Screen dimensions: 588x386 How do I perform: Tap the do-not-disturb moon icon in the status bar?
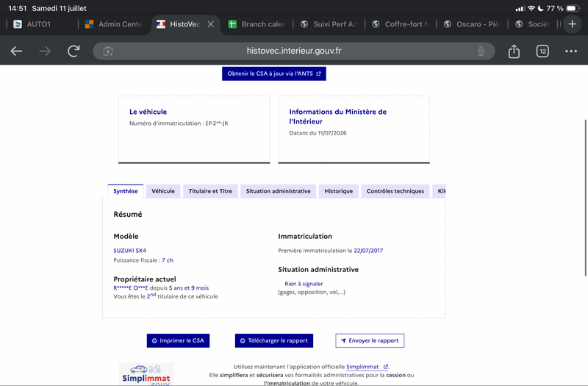[540, 8]
